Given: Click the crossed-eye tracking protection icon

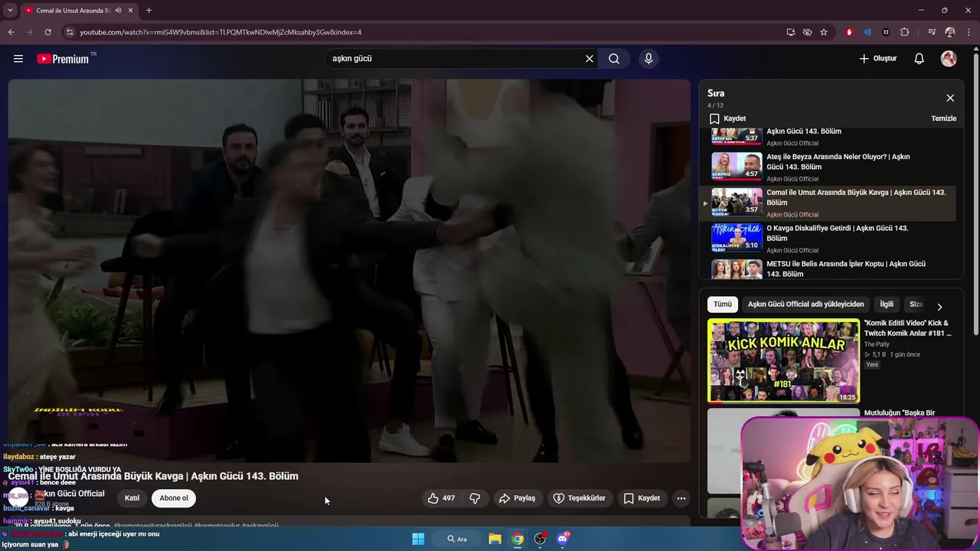Looking at the screenshot, I should (x=807, y=32).
